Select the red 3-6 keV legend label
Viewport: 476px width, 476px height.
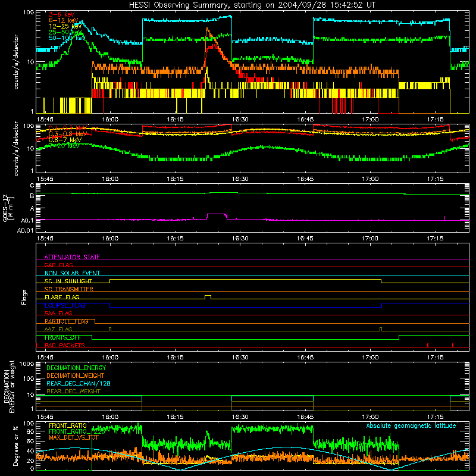point(62,14)
